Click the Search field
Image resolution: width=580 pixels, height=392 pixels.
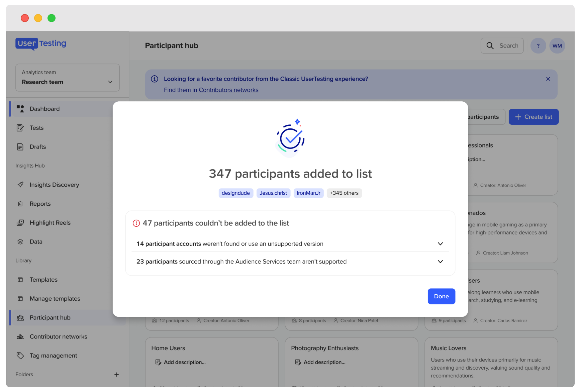tap(502, 46)
